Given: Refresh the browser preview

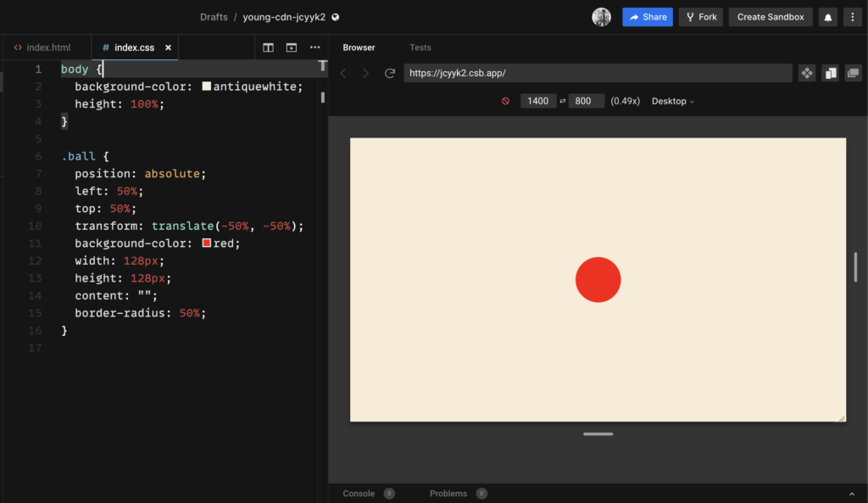Looking at the screenshot, I should tap(390, 74).
